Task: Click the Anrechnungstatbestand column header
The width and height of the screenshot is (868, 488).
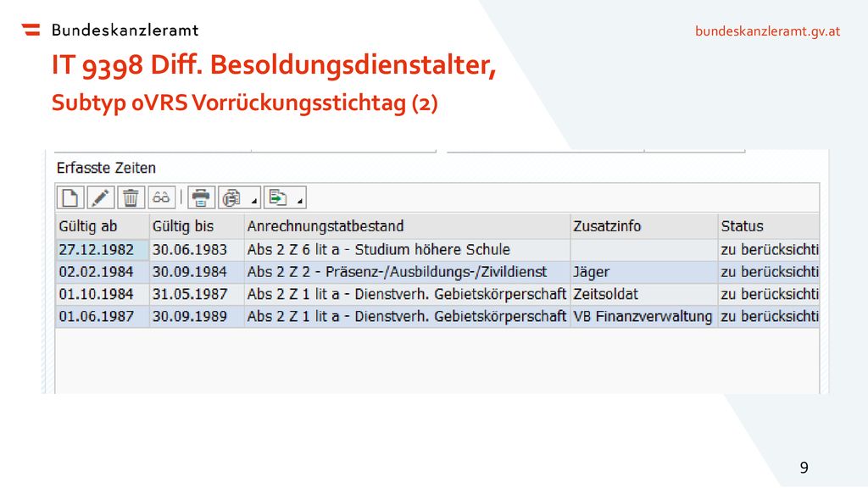Action: point(407,226)
